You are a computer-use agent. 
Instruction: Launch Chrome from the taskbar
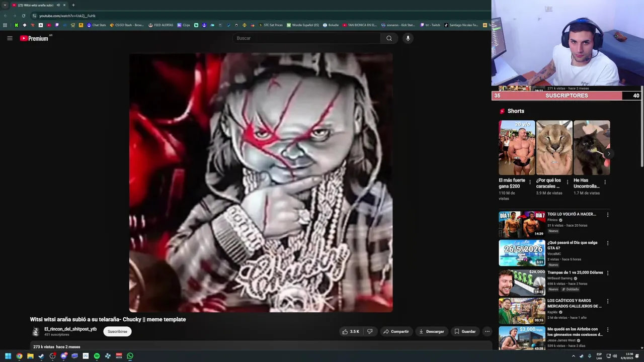(x=19, y=356)
